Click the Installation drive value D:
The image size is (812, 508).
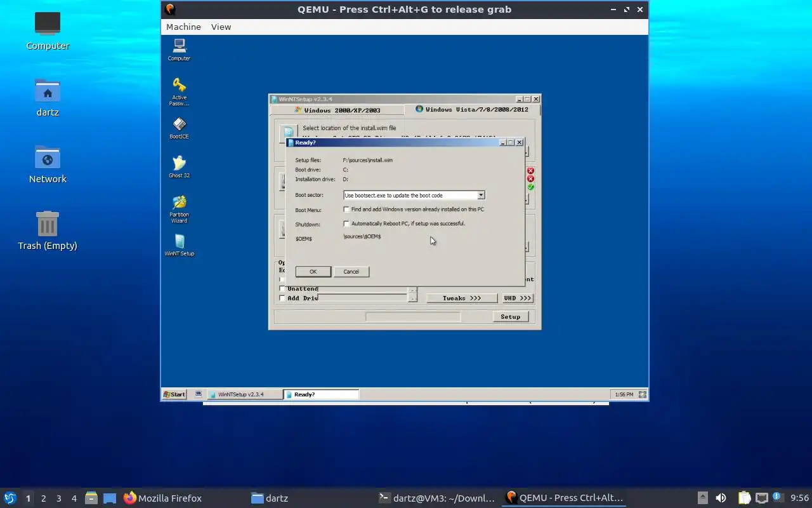click(346, 179)
